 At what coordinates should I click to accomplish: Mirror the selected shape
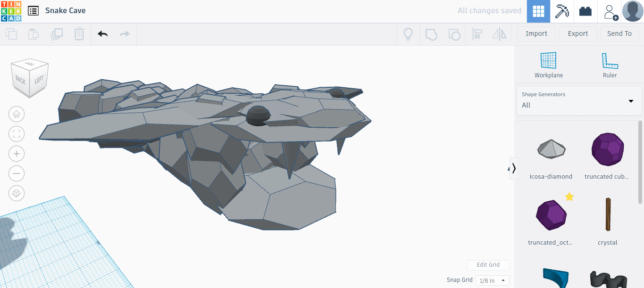pyautogui.click(x=499, y=33)
